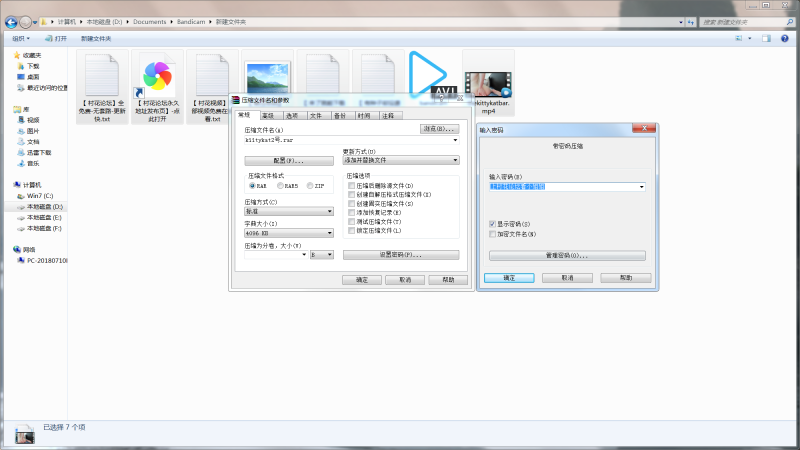Enable delete files after archiving (压缩后删除源文件)
This screenshot has height=450, width=800.
352,186
